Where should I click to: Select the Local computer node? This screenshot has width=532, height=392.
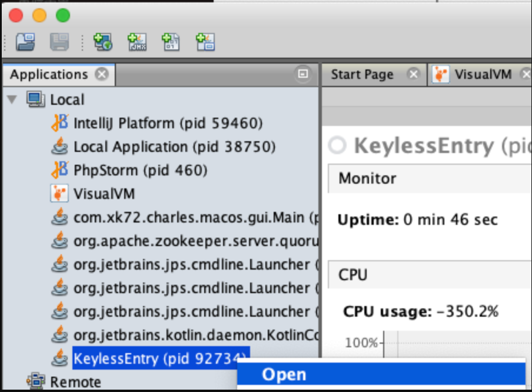pos(67,100)
